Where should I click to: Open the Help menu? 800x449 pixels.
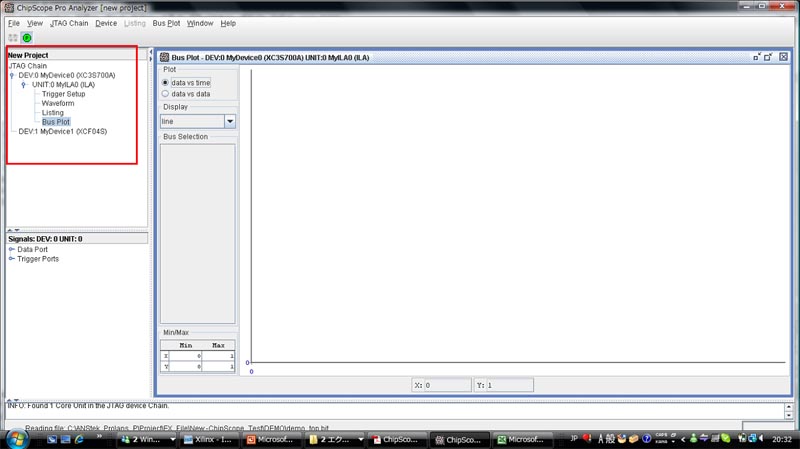click(x=228, y=23)
